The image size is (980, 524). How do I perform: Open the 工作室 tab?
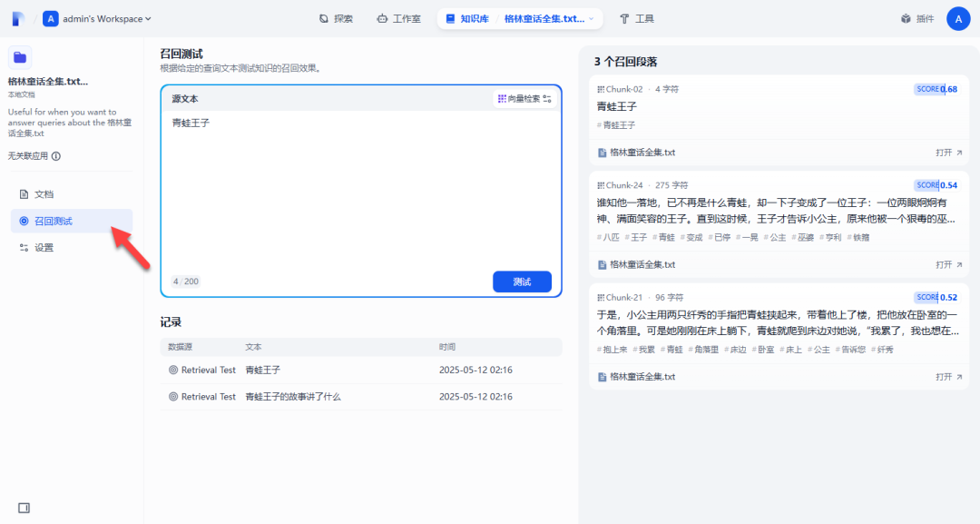(x=398, y=19)
